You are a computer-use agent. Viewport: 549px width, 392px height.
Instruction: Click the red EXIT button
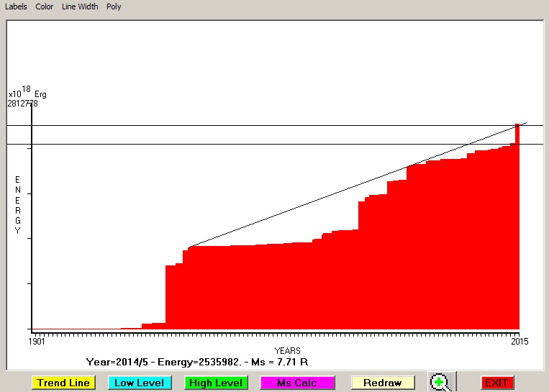point(496,383)
